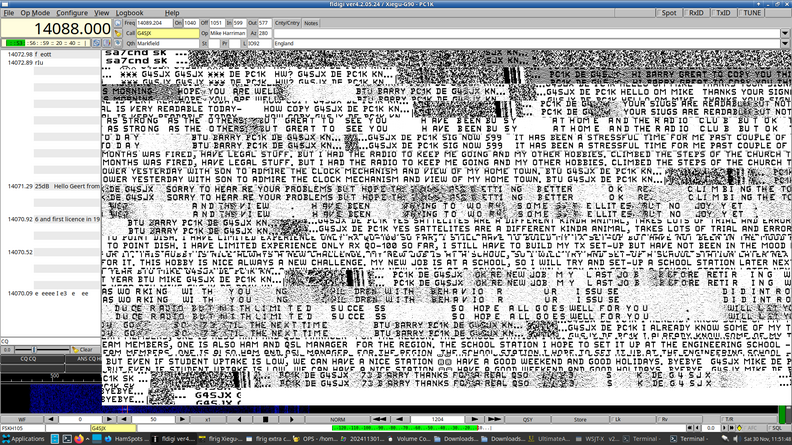
Task: Click the vertical green level indicator at right
Action: point(783,415)
